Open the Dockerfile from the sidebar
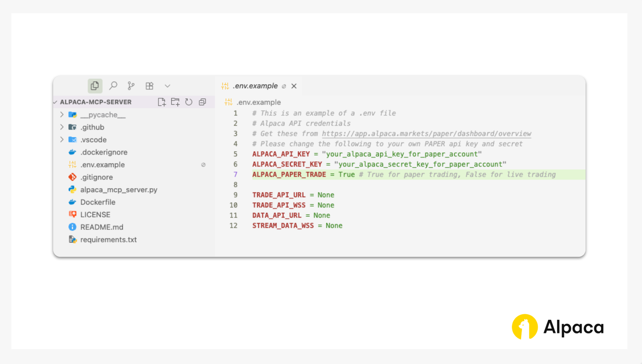 98,202
